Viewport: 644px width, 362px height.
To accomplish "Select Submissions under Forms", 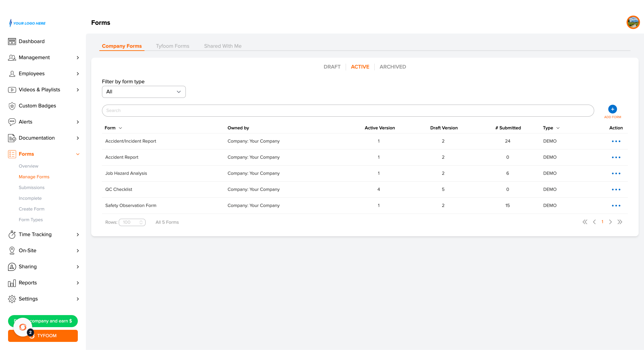I will point(32,187).
